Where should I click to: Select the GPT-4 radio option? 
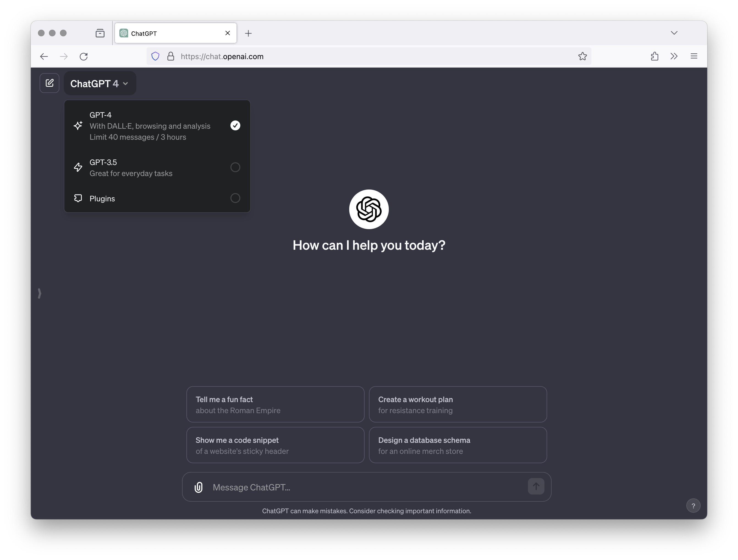pyautogui.click(x=235, y=125)
